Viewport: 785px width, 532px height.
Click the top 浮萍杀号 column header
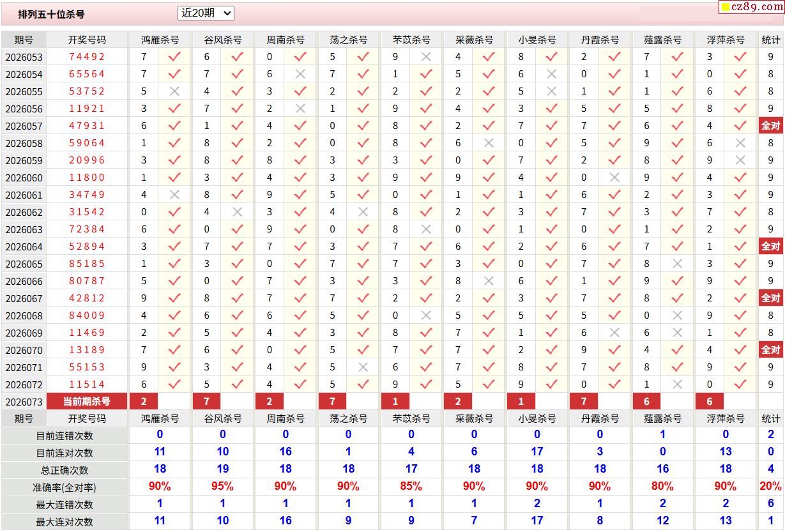(x=726, y=40)
